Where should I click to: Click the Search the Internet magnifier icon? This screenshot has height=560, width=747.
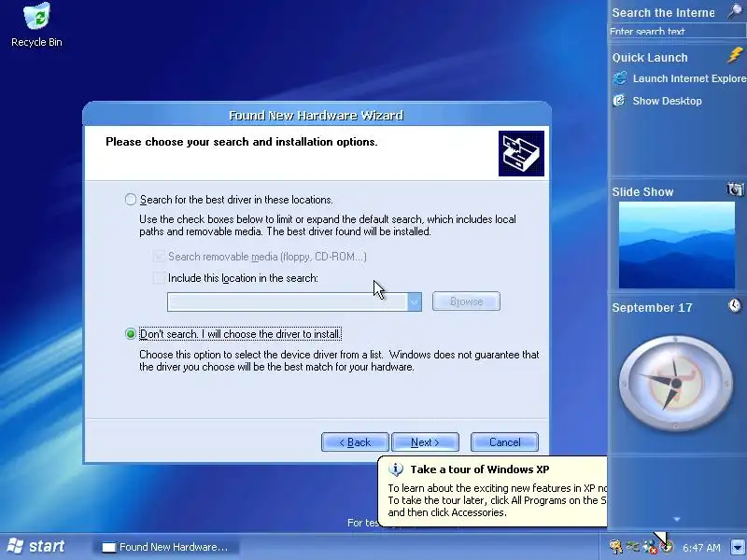click(736, 11)
